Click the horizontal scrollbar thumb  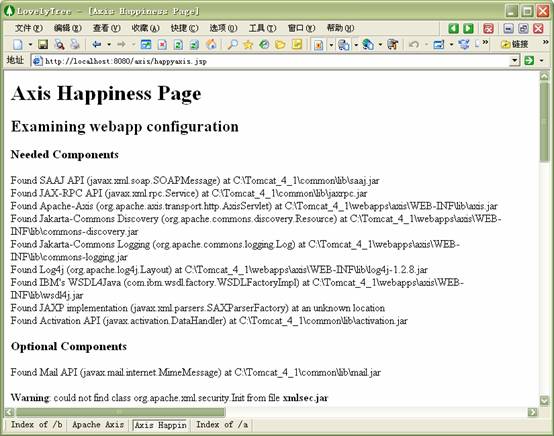(x=120, y=412)
